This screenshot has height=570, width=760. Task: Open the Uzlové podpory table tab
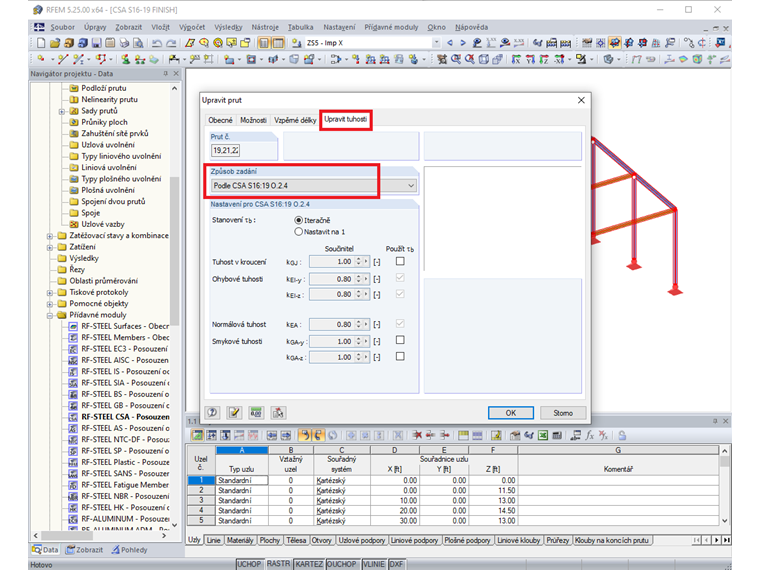point(361,540)
